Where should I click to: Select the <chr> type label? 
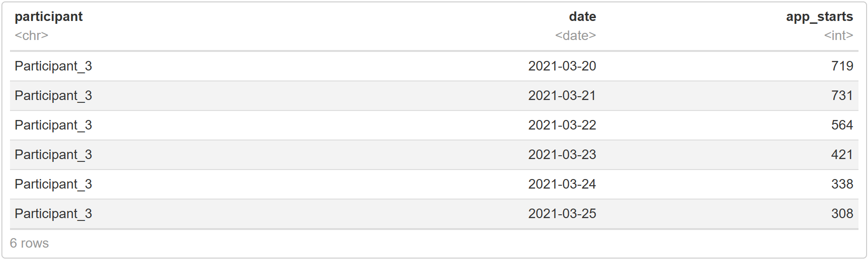pos(31,36)
